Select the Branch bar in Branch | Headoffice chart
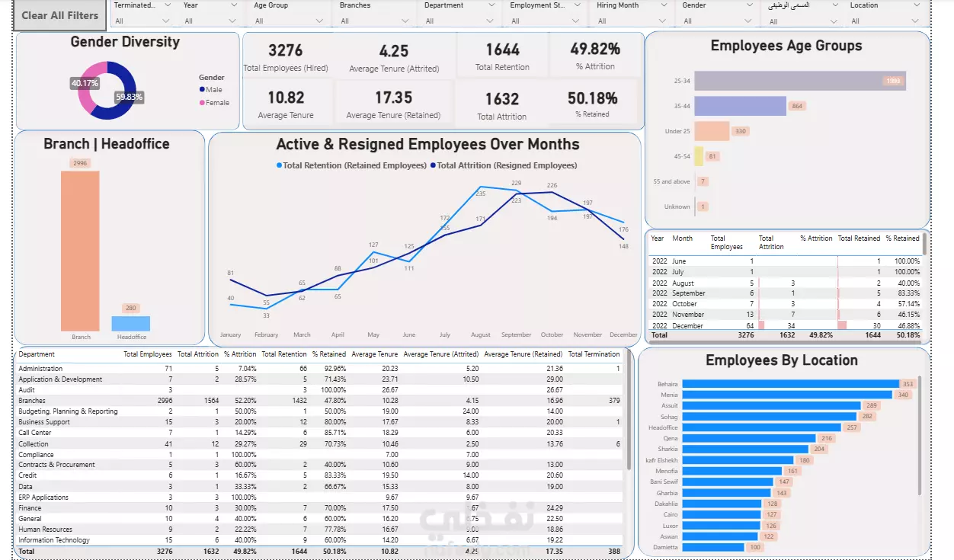This screenshot has height=560, width=954. click(80, 251)
